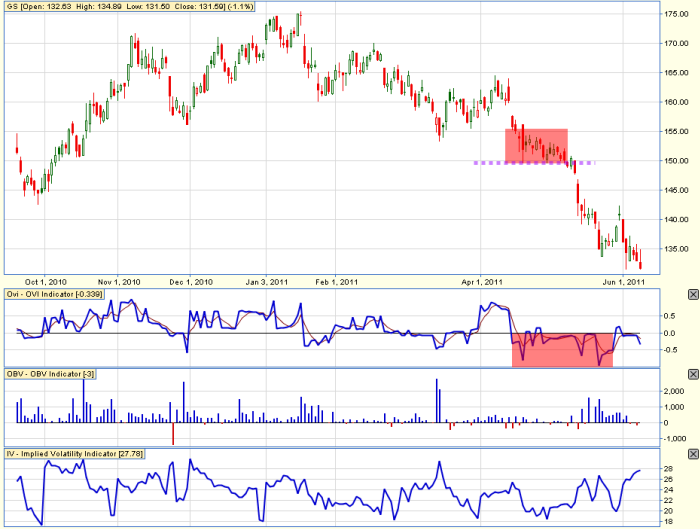This screenshot has width=700, height=529.
Task: Click the tall red negative OBV bar
Action: pos(173,433)
